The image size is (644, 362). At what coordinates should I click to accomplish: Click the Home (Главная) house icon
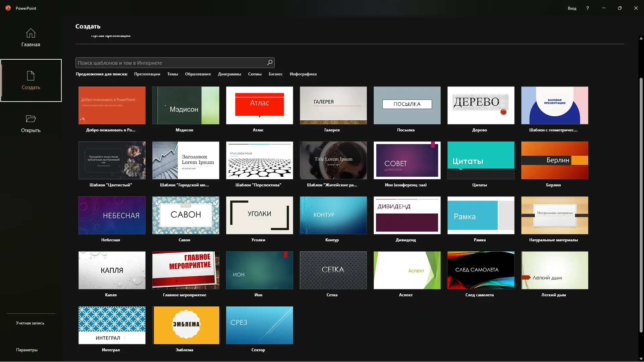coord(31,33)
